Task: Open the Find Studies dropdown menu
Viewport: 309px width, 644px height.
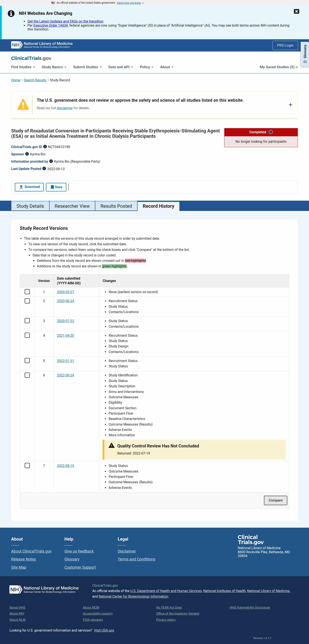Action: 23,67
